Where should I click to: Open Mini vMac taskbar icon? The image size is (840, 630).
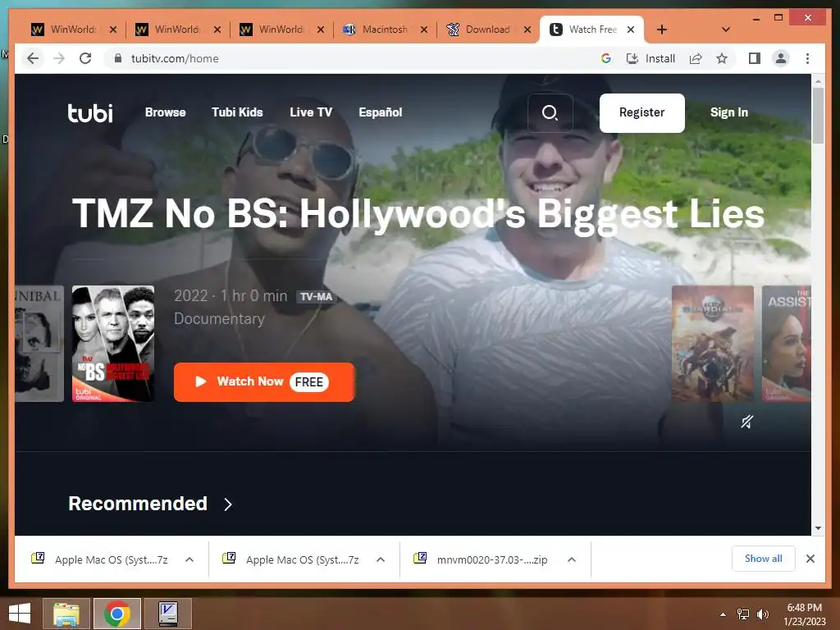pos(168,614)
